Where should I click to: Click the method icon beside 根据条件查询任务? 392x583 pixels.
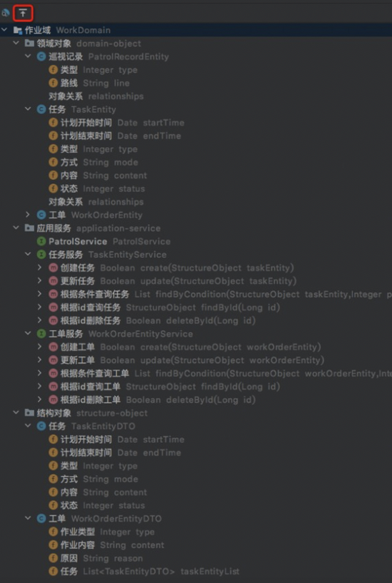click(x=53, y=294)
